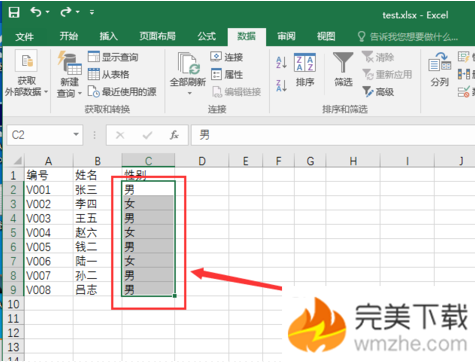Open the 排序 sort dialog
Image resolution: width=475 pixels, height=362 pixels.
click(x=305, y=70)
